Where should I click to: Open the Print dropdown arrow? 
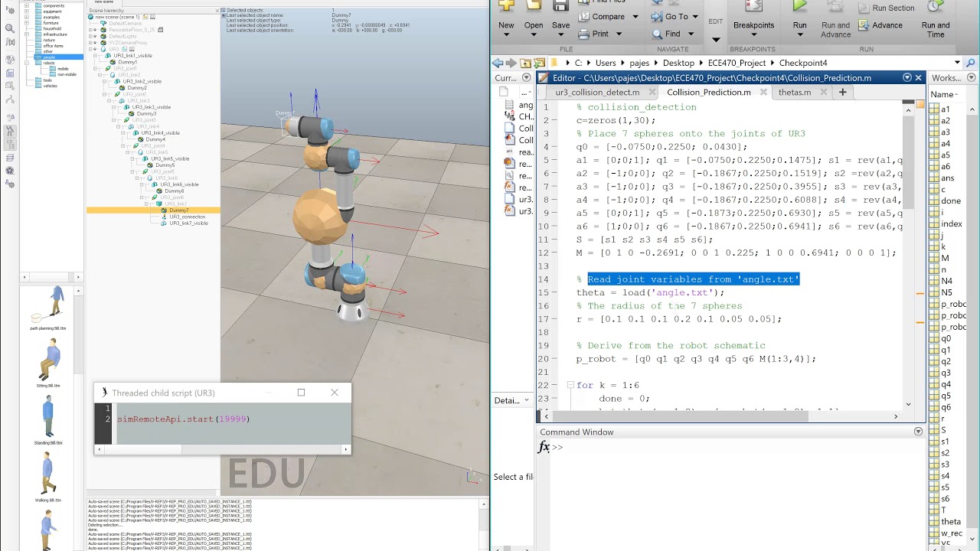617,34
